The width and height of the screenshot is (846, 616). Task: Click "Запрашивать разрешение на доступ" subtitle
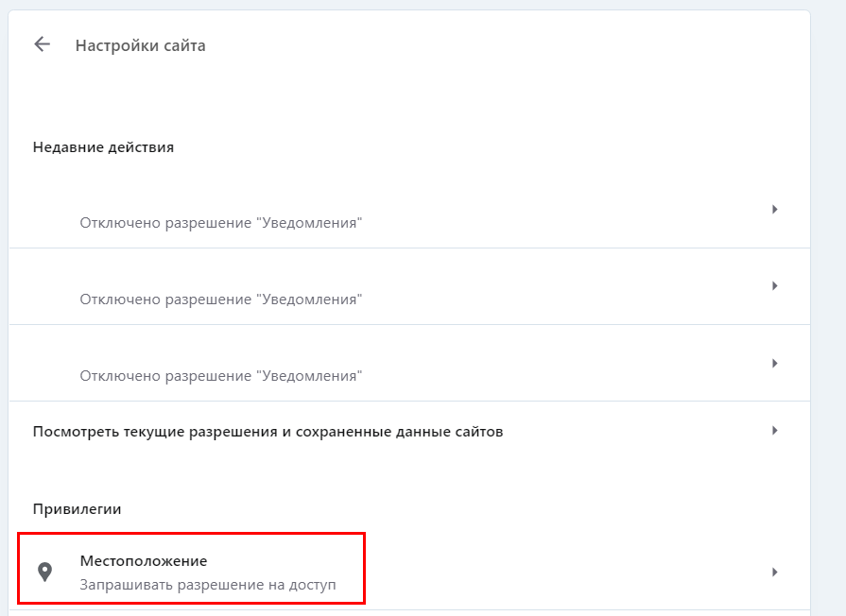tap(208, 585)
